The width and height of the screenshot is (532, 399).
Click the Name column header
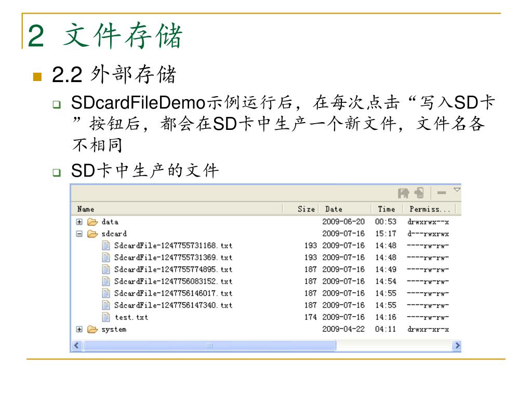coord(177,209)
